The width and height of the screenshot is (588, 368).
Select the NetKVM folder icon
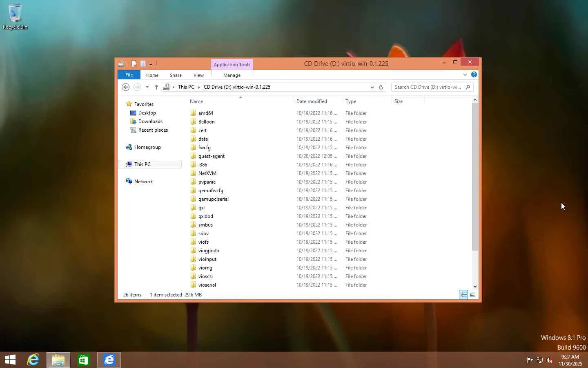(x=194, y=173)
